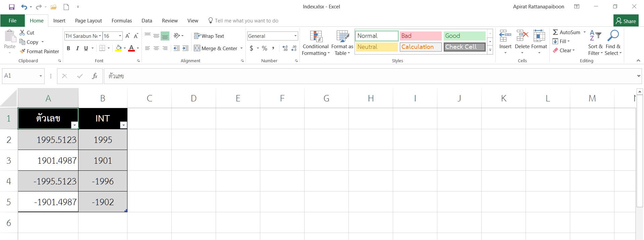Center text horizontally
This screenshot has height=240, width=644.
coord(156,48)
